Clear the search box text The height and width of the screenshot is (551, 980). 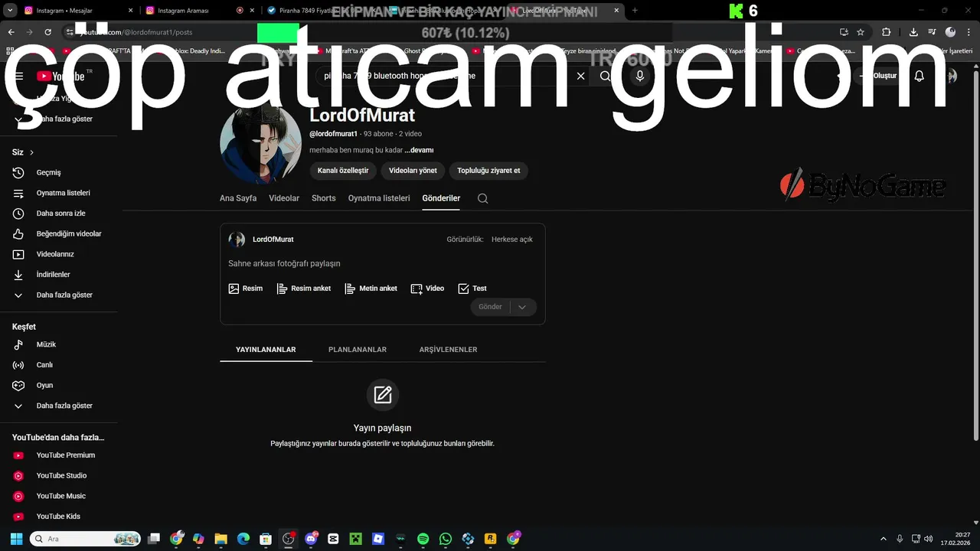(580, 76)
